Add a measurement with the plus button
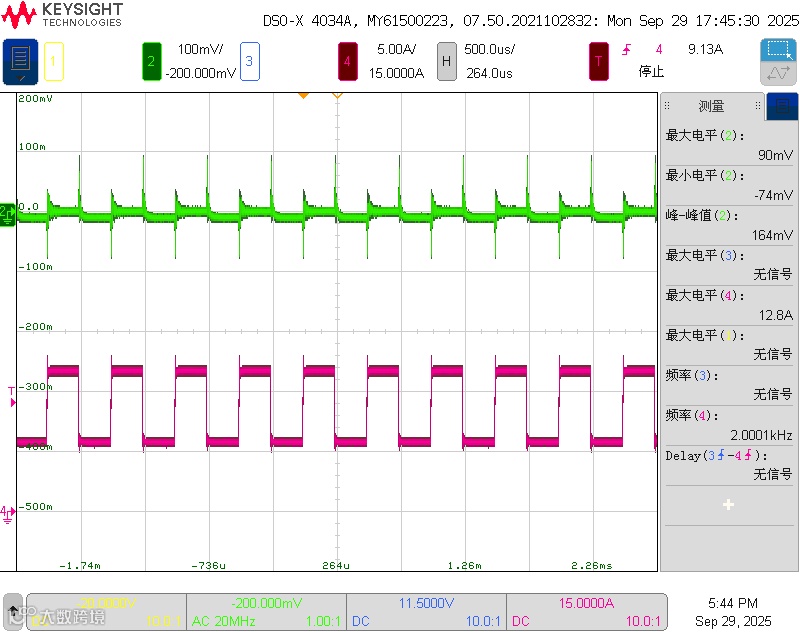This screenshot has height=632, width=800. click(729, 505)
